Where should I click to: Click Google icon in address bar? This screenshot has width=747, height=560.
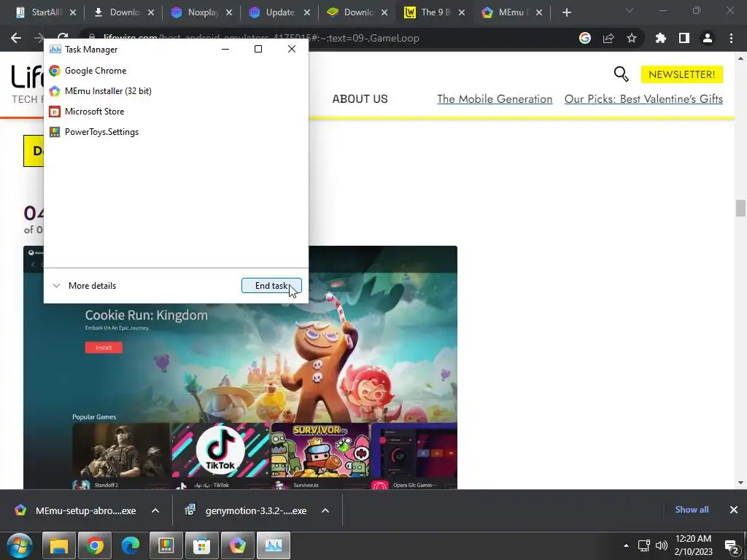(x=585, y=38)
